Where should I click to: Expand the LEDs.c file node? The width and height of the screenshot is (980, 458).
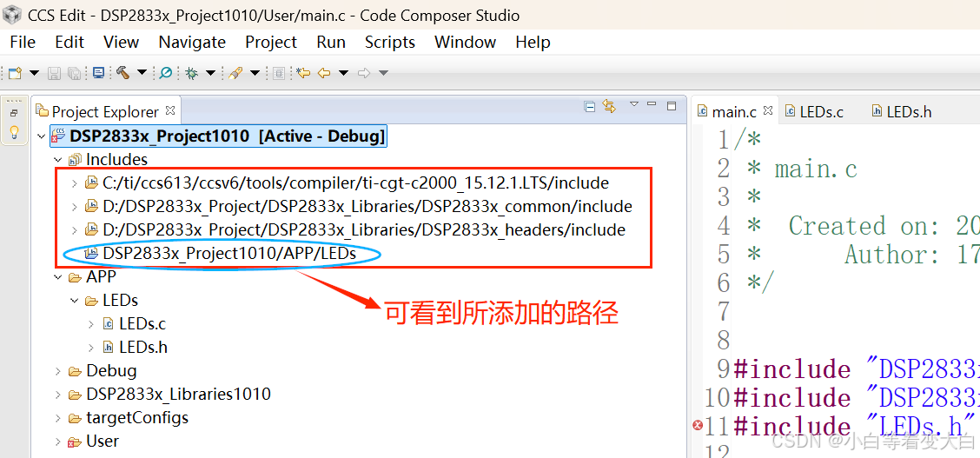click(x=91, y=323)
